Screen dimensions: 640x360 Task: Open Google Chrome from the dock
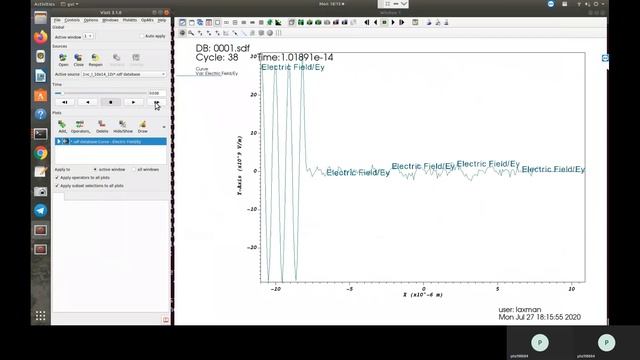(40, 153)
